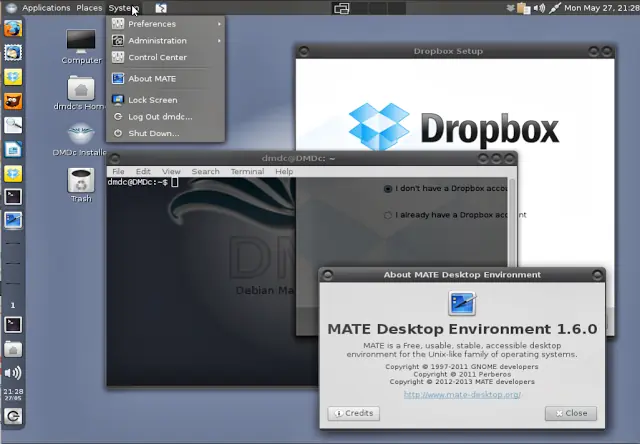Open the terminal's Edit menu

(x=143, y=172)
